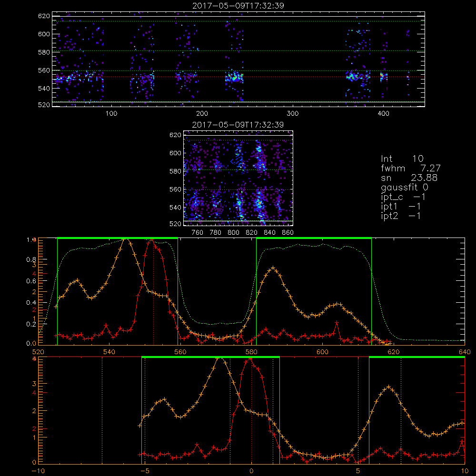Click the "-5" label on the bottom plot axis

(x=145, y=471)
